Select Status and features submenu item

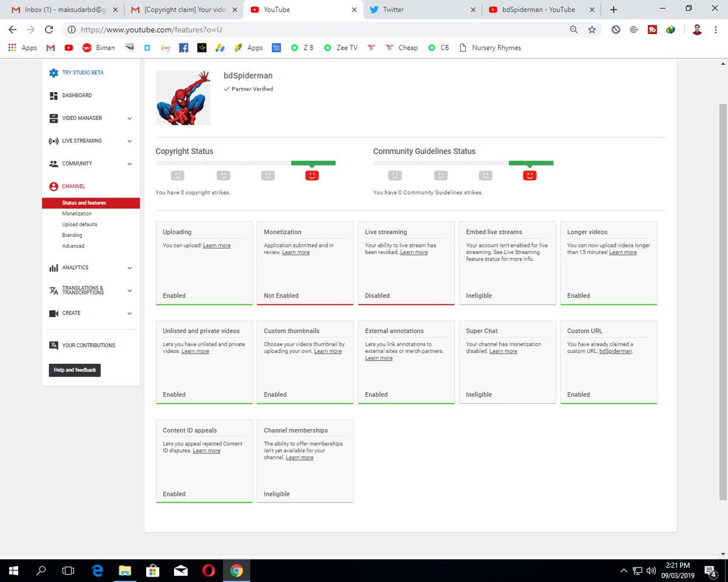point(91,203)
